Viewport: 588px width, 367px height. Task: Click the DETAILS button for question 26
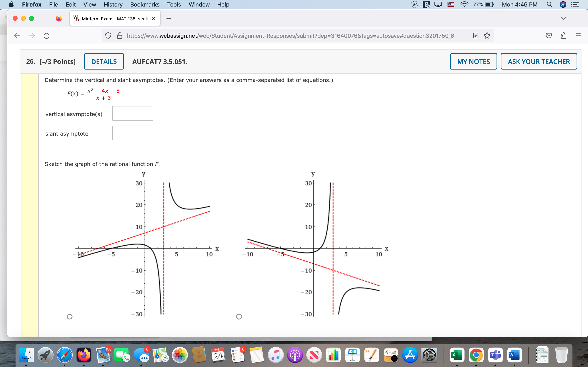104,61
